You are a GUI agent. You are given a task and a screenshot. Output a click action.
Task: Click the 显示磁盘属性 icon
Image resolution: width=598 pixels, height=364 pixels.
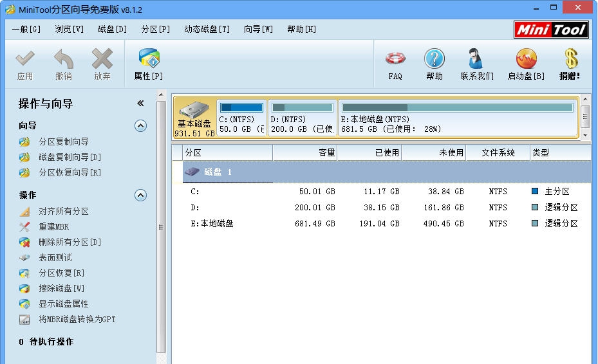pyautogui.click(x=24, y=304)
